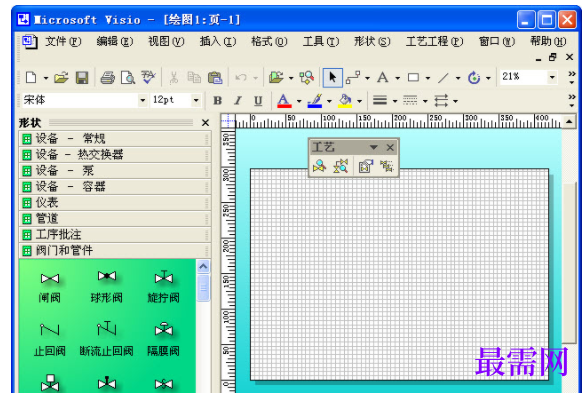The image size is (587, 393).
Task: Close the 形状 shapes panel
Action: click(205, 123)
